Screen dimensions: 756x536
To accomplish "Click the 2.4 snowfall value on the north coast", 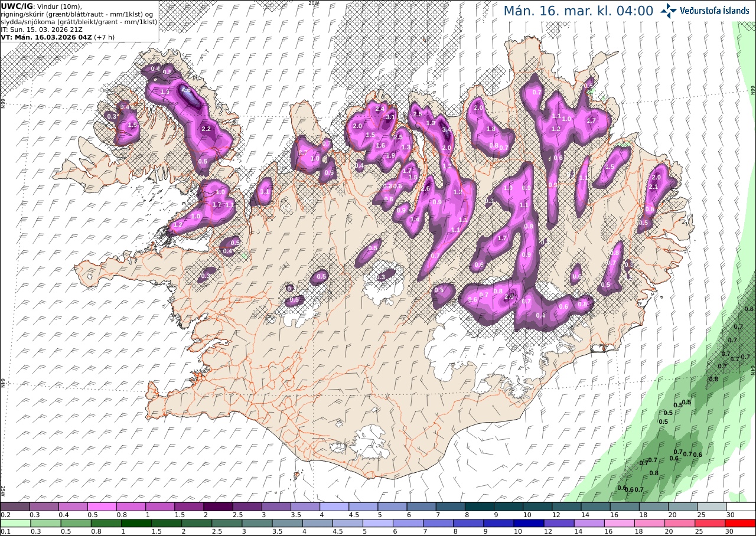I will [x=380, y=109].
